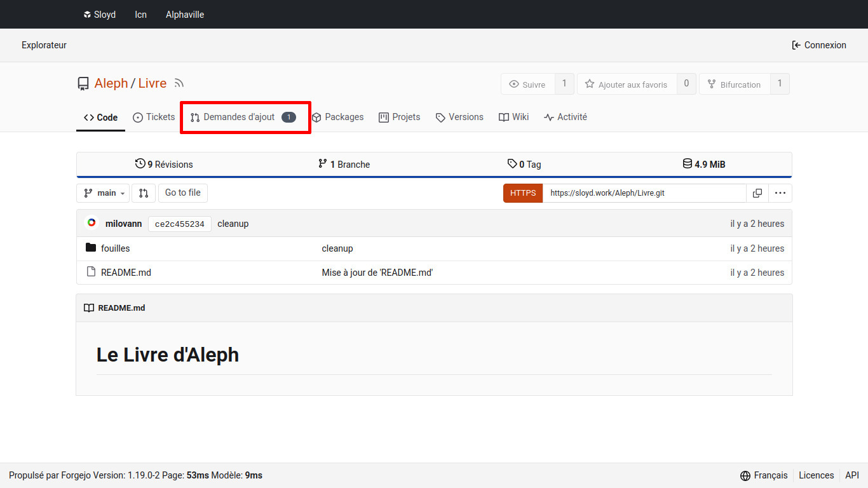Screen dimensions: 868x488
Task: Copy the repository clone URL
Action: pyautogui.click(x=757, y=193)
